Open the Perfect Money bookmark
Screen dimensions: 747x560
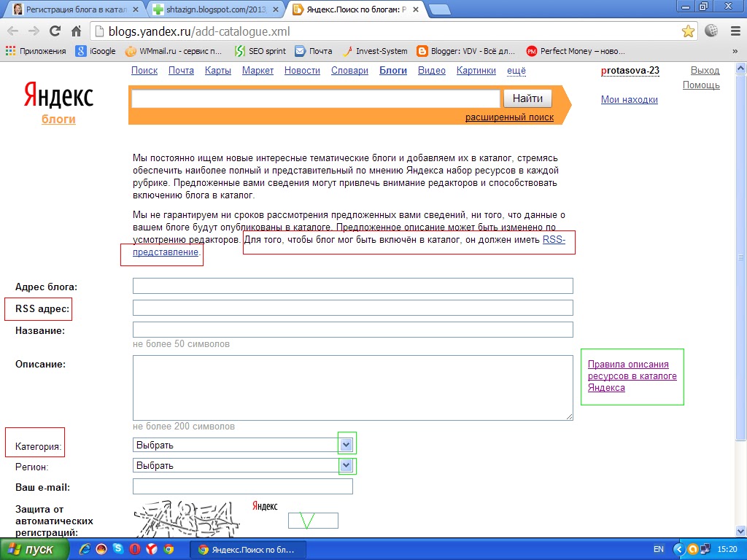click(576, 51)
